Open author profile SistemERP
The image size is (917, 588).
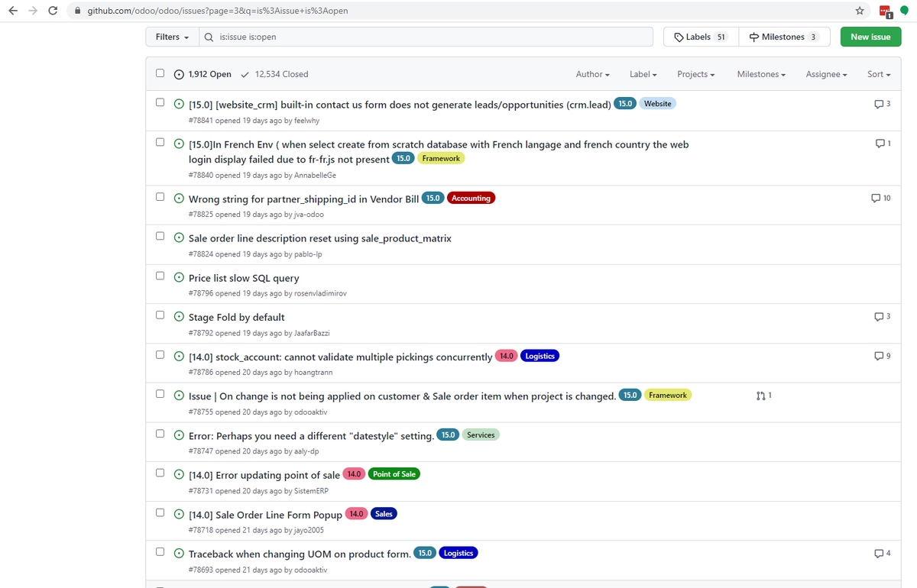[x=312, y=491]
